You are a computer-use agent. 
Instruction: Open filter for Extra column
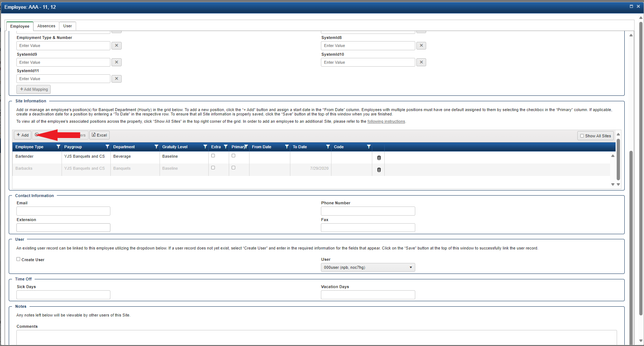[225, 147]
